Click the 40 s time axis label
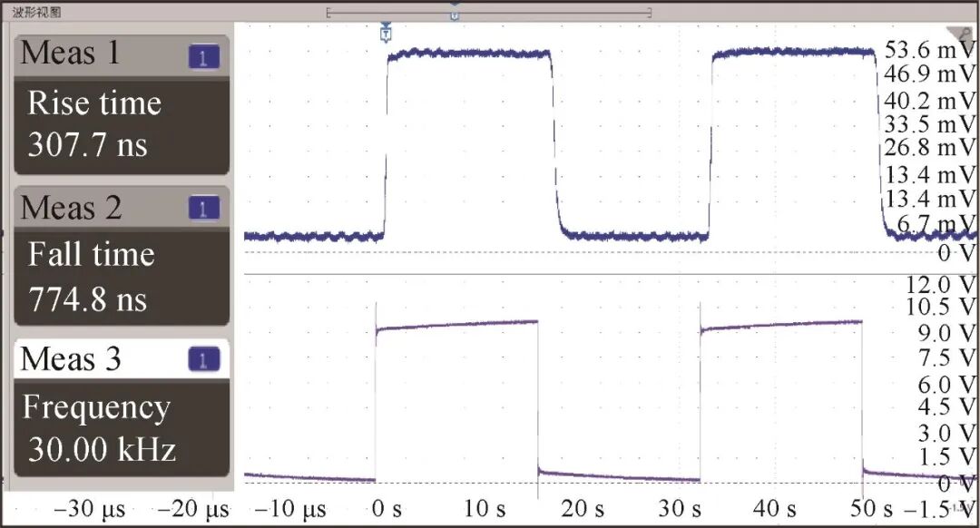Viewport: 980px width, 528px height. click(775, 509)
